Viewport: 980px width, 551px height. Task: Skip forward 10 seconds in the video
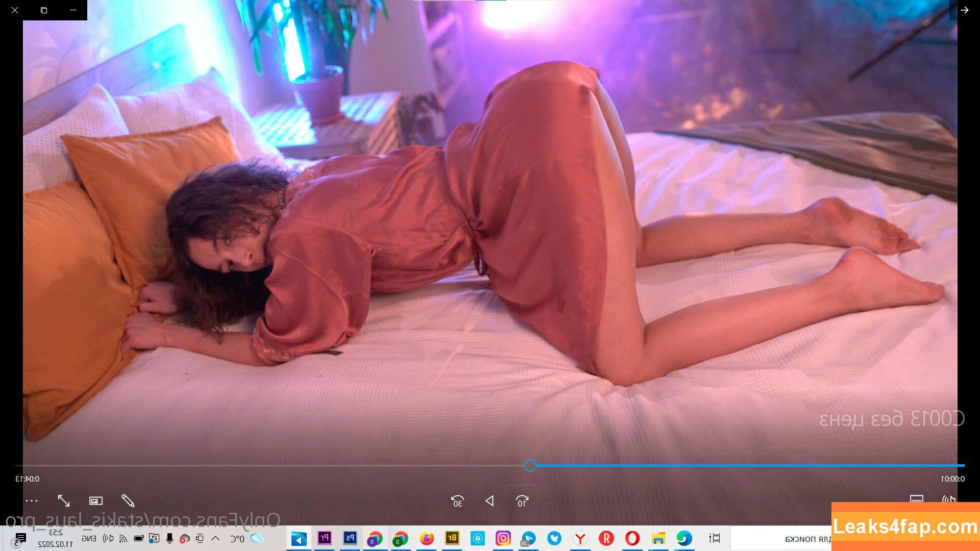[521, 502]
